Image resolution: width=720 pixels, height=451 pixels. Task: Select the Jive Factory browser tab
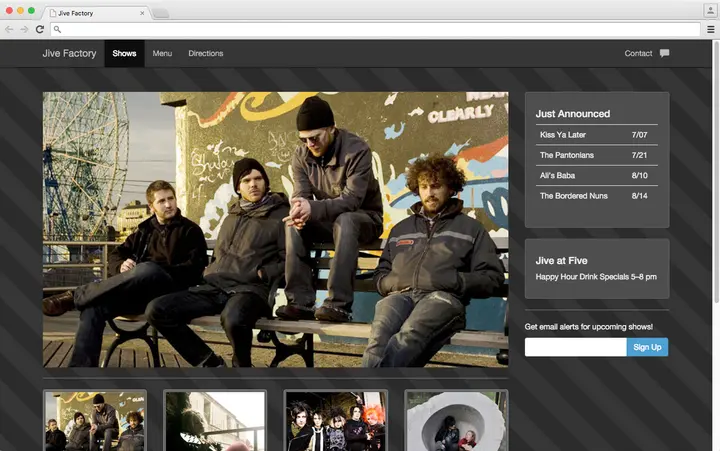click(97, 13)
